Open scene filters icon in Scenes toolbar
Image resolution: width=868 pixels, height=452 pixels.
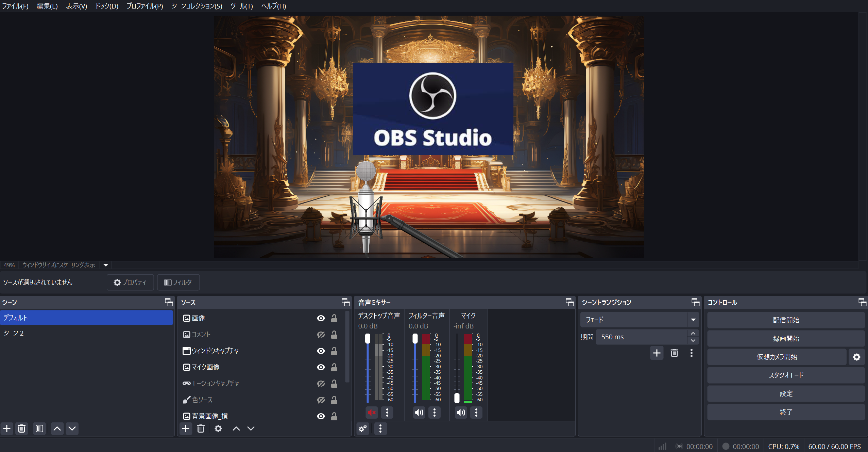[39, 429]
